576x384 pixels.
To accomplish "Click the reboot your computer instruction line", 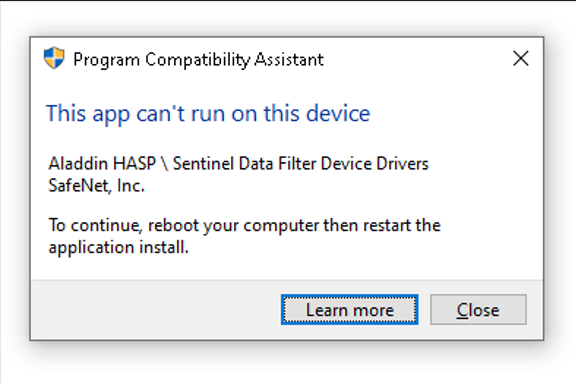I will pos(244,225).
